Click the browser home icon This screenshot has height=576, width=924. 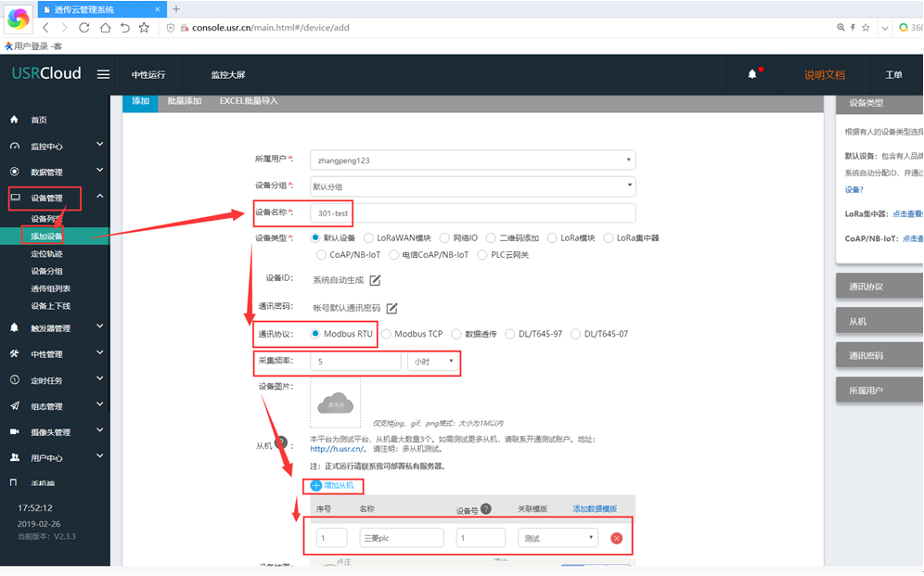[x=105, y=28]
